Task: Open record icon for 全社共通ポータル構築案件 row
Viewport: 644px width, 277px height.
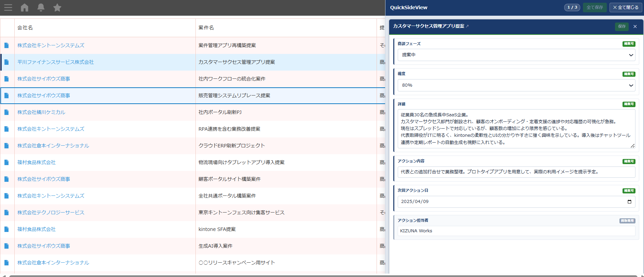Action: coord(6,196)
